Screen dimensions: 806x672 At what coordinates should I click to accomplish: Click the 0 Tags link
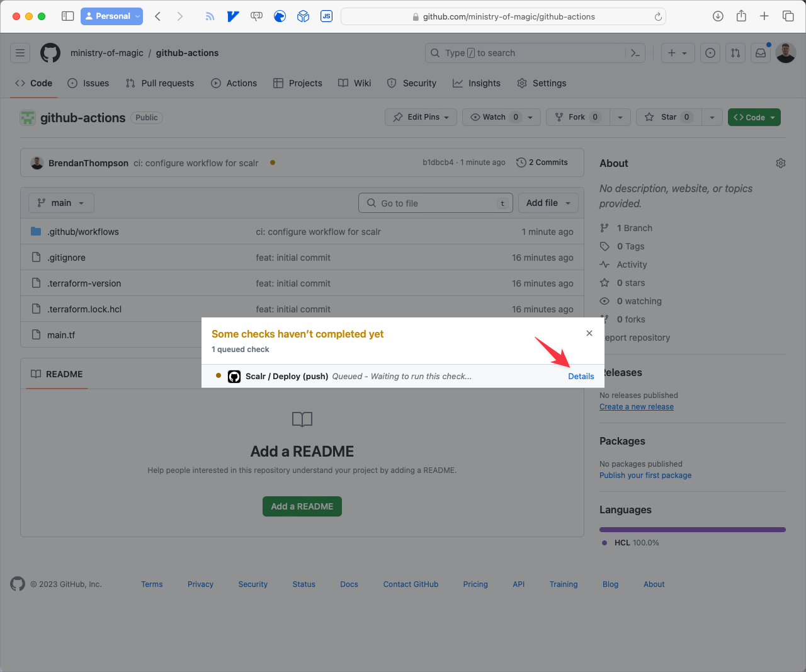click(630, 246)
